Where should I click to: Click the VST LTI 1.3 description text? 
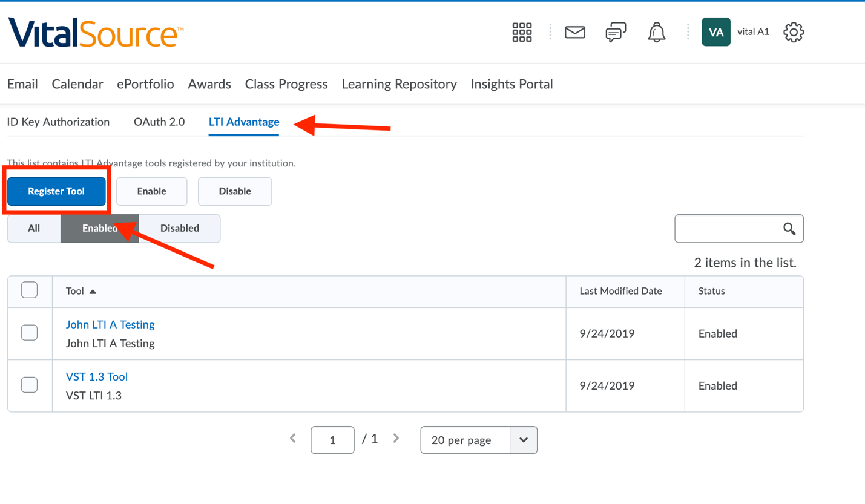[94, 396]
